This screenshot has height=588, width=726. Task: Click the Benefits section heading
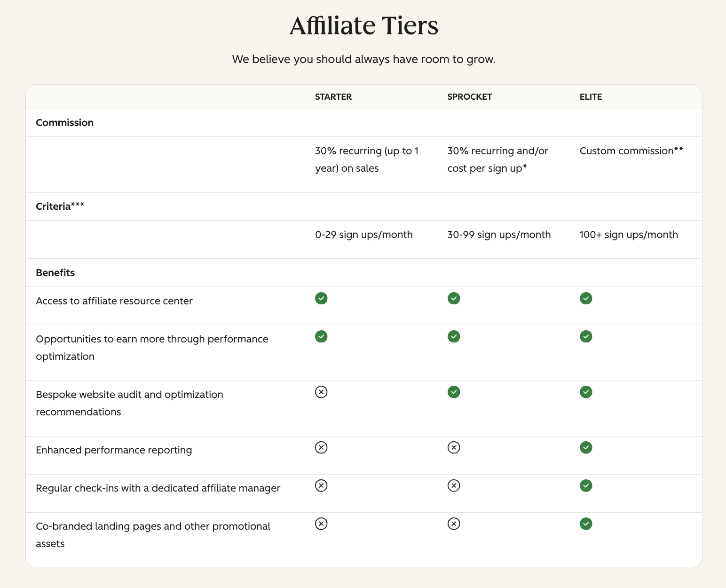(x=55, y=273)
